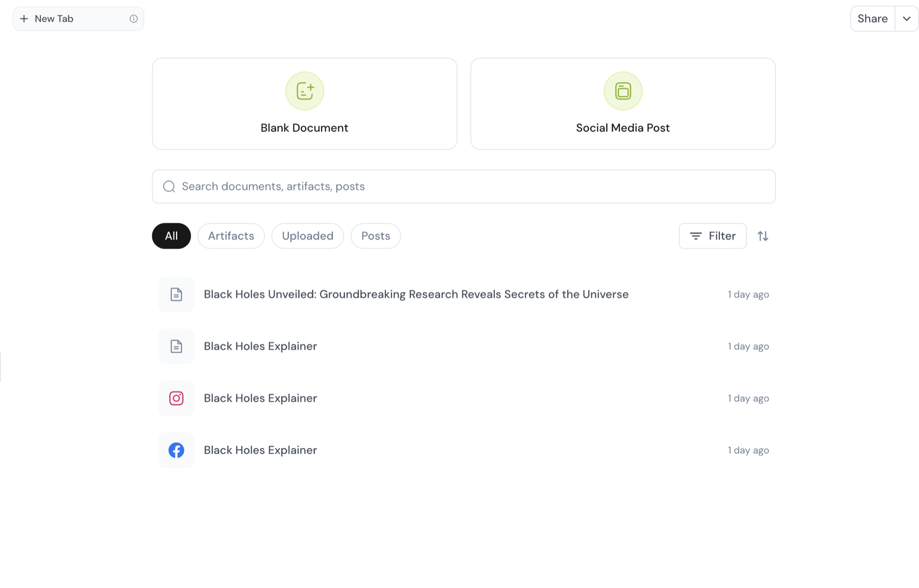Viewport: 919px width, 588px height.
Task: Click Black Holes Explainer title in Facebook row
Action: coord(260,450)
